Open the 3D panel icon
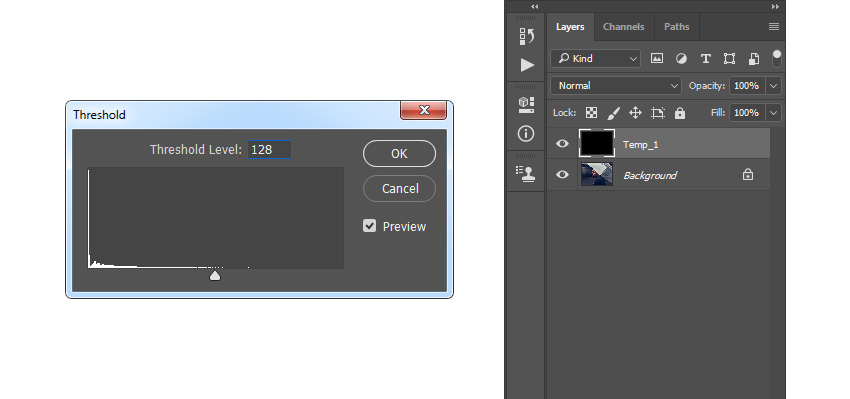The image size is (850, 399). pos(526,105)
